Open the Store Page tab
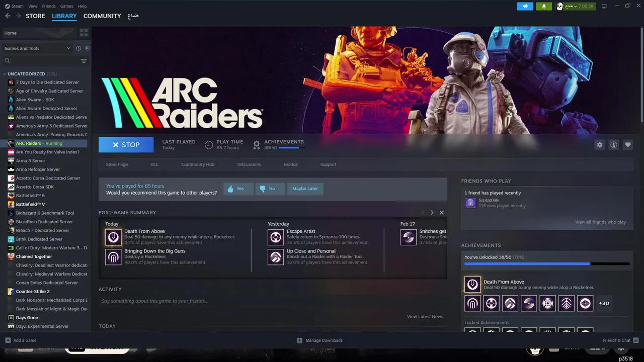Screen dimensions: 644x362 pos(117,164)
